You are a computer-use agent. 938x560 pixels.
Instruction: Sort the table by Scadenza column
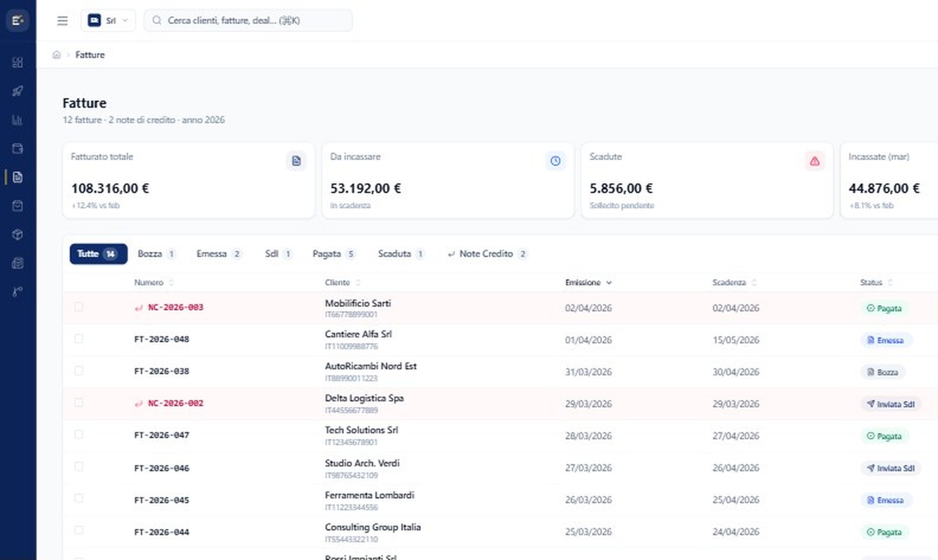point(734,283)
